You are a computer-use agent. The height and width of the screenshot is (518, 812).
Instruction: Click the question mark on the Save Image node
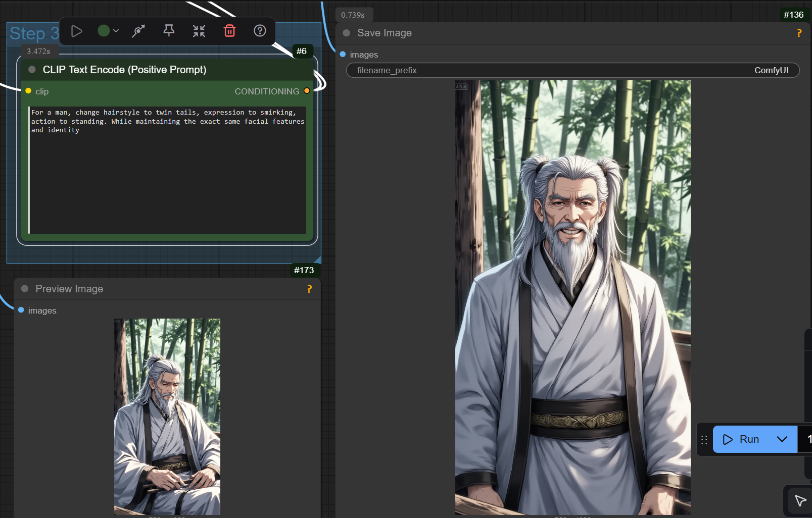click(799, 33)
